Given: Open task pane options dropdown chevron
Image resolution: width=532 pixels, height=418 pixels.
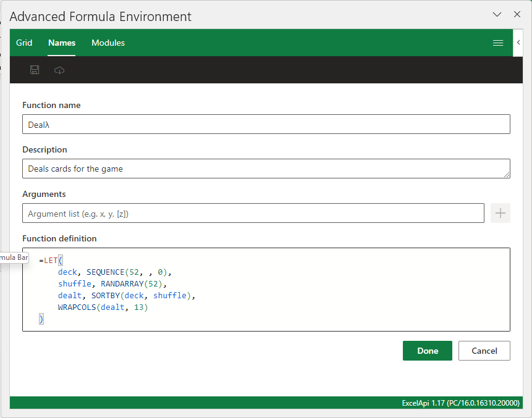Looking at the screenshot, I should click(x=497, y=14).
